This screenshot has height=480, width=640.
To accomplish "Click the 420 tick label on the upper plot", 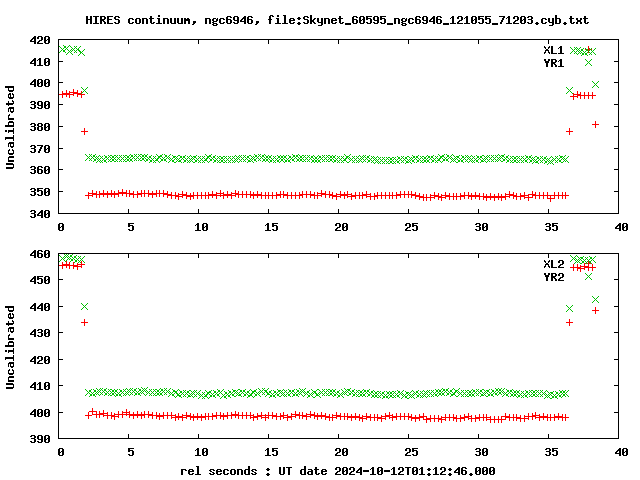I will tap(40, 40).
